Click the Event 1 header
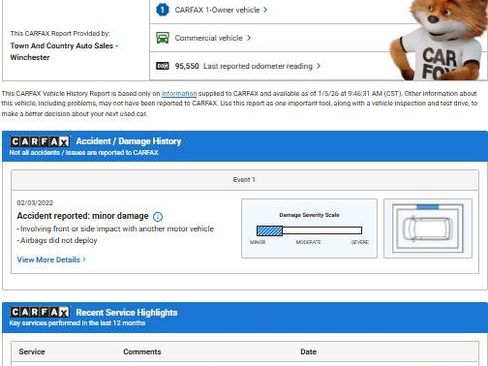488x366 pixels. (x=244, y=180)
